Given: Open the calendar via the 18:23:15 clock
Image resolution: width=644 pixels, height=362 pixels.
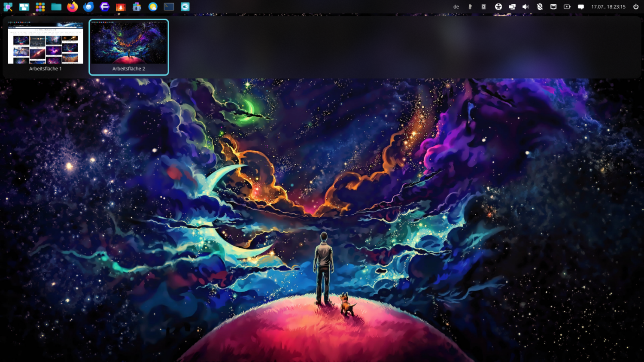Looking at the screenshot, I should (x=608, y=7).
